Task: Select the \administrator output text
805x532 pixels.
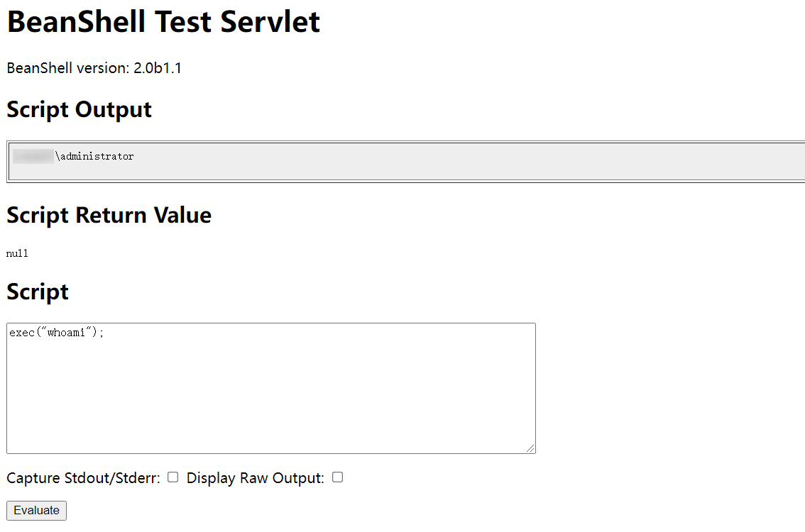Action: click(94, 157)
